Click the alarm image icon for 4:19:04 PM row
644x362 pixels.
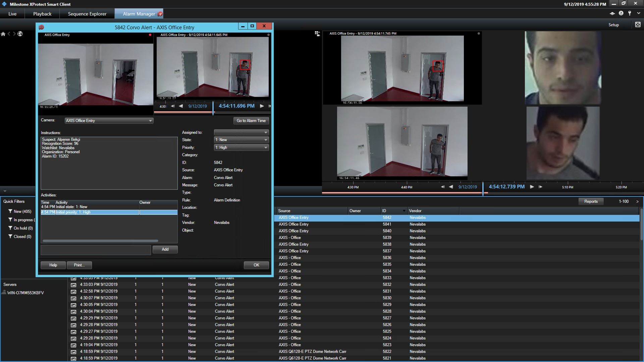(73, 345)
